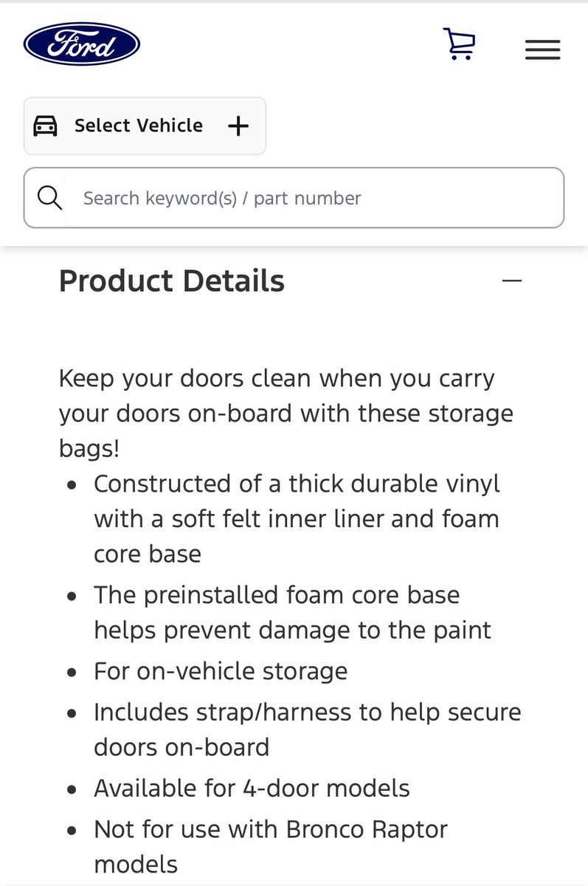Screen dimensions: 588x886
Task: Click the preinstalled foam core base text
Action: point(292,612)
